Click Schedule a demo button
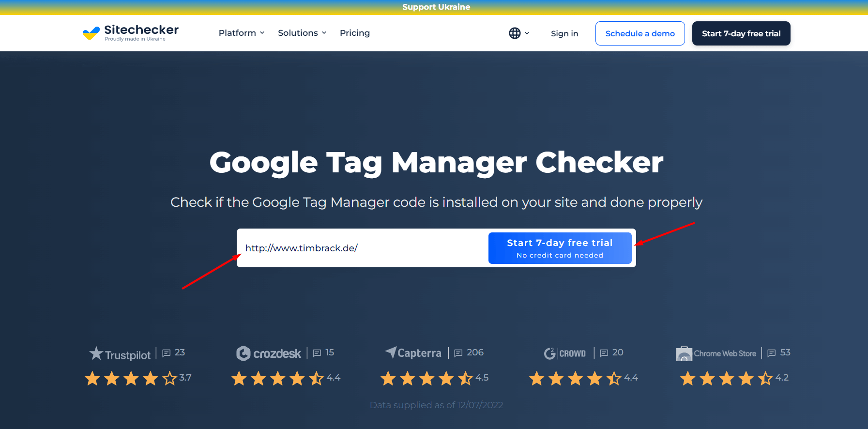868x429 pixels. (640, 33)
